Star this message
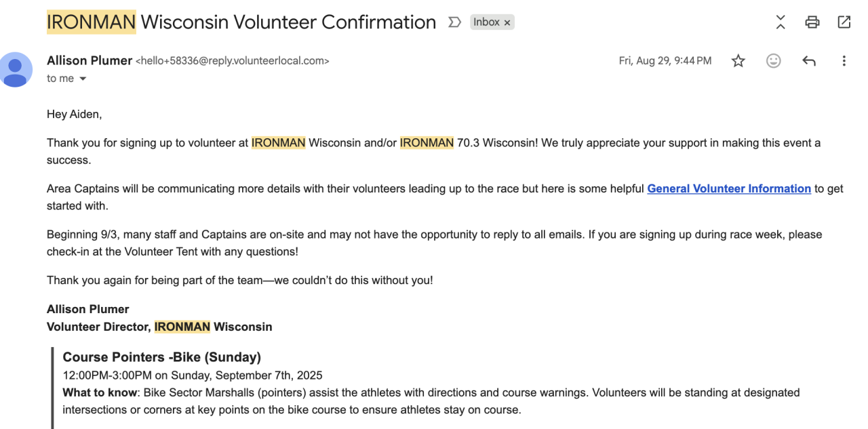Screen dimensions: 868x429 tap(738, 61)
